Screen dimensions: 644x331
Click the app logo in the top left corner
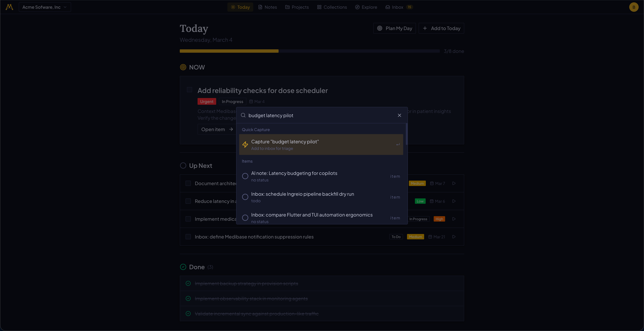(9, 7)
